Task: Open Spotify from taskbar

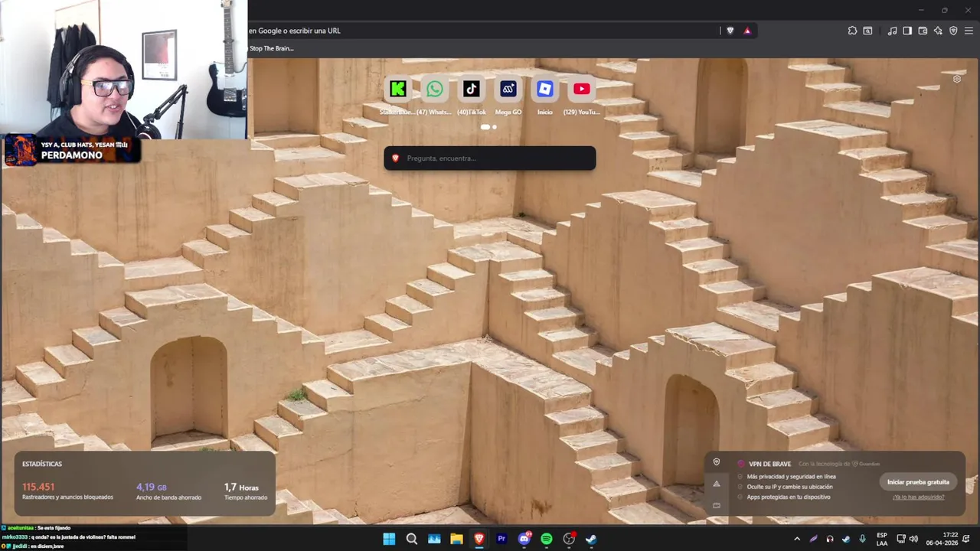Action: (x=547, y=539)
